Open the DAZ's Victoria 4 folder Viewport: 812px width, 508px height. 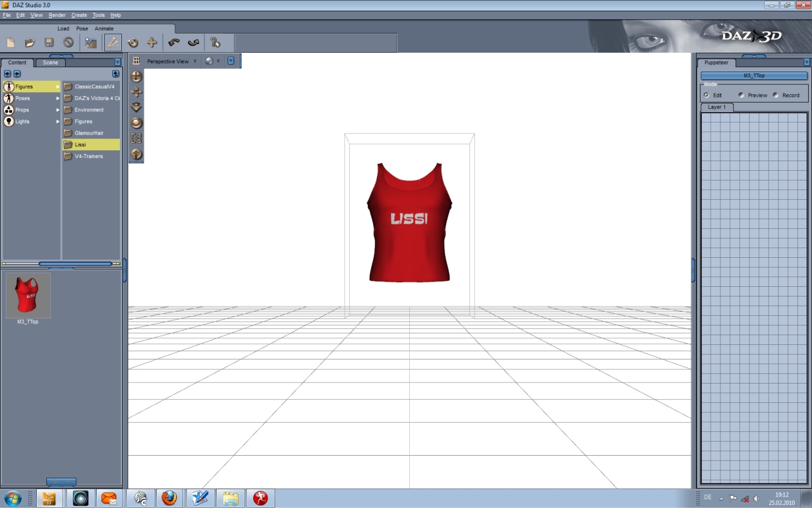pyautogui.click(x=91, y=98)
